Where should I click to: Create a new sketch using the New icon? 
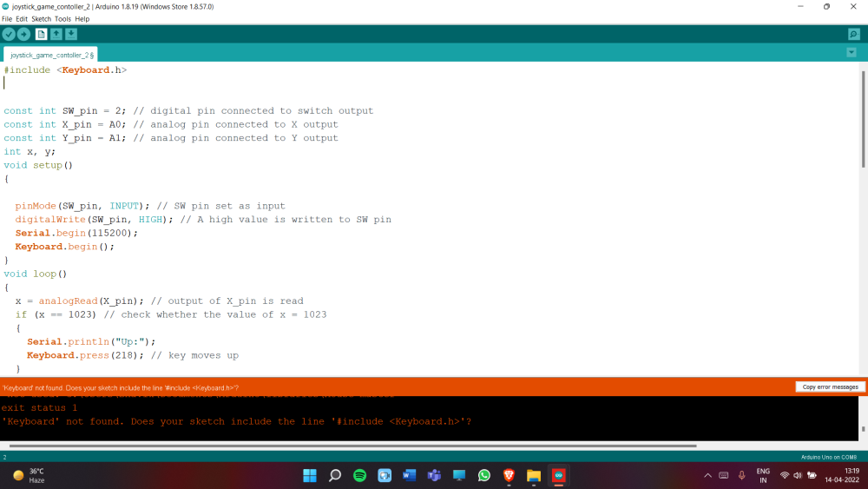pos(41,34)
